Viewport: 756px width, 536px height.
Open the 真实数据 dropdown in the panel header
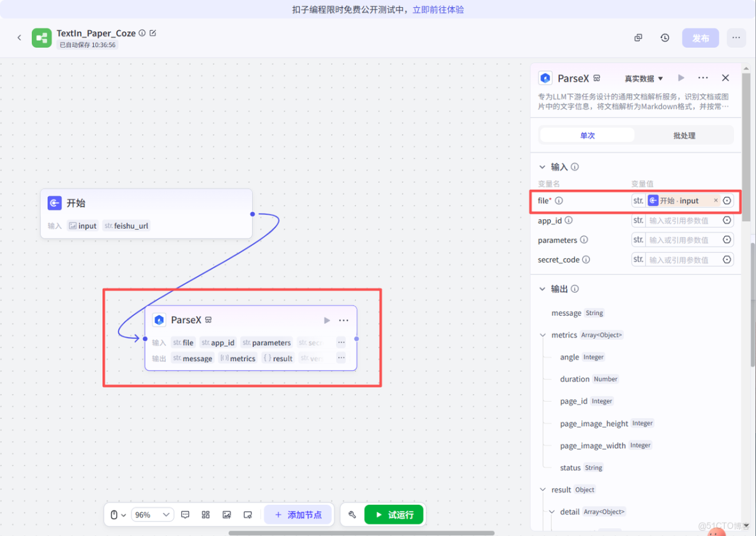tap(643, 78)
